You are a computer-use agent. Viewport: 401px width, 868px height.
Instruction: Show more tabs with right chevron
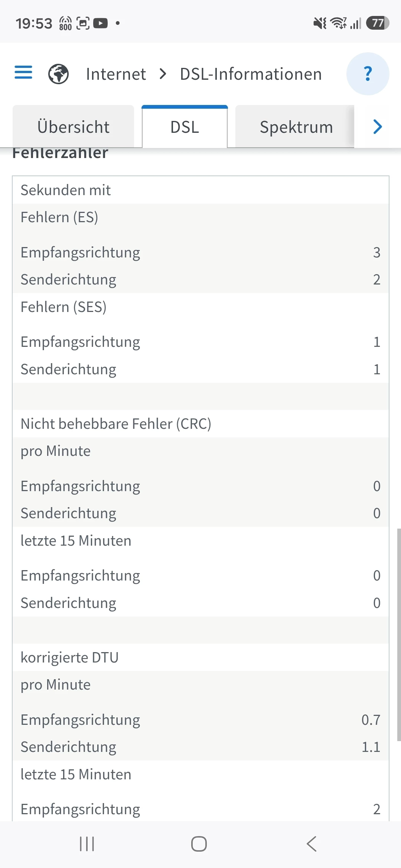pyautogui.click(x=378, y=126)
